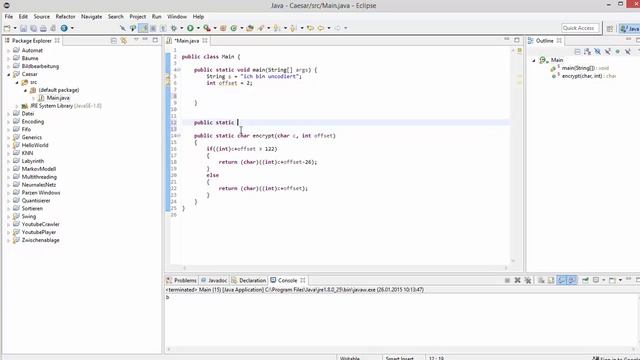The width and height of the screenshot is (640, 360).
Task: Collapse All in the Outline view
Action: click(578, 51)
